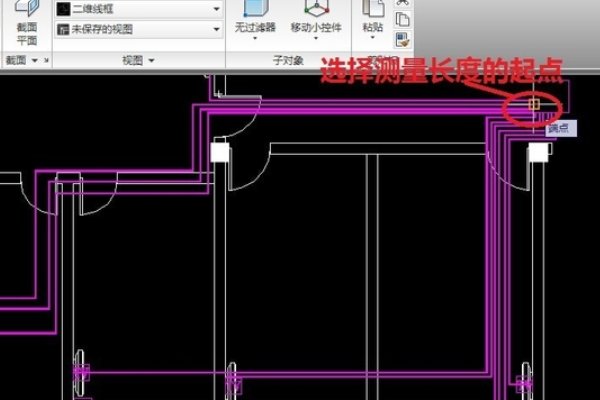The height and width of the screenshot is (400, 600).
Task: Click the Paste (粘贴) clipboard icon
Action: [x=372, y=8]
